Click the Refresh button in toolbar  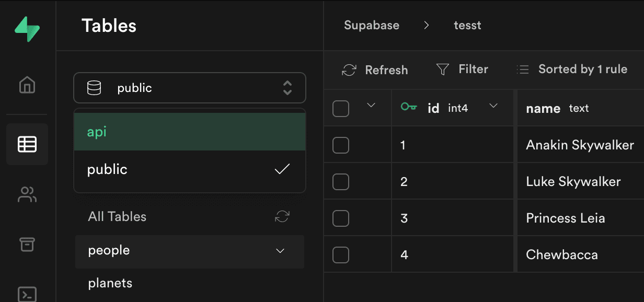(x=375, y=70)
